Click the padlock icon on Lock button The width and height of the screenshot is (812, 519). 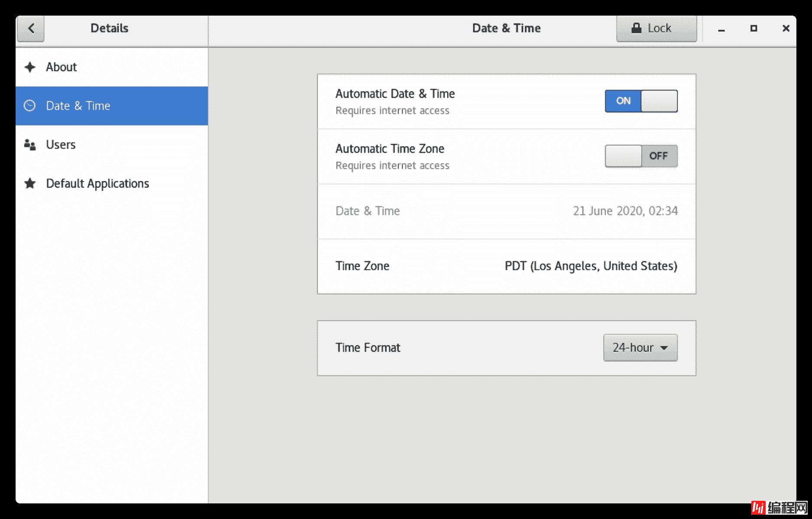point(636,28)
